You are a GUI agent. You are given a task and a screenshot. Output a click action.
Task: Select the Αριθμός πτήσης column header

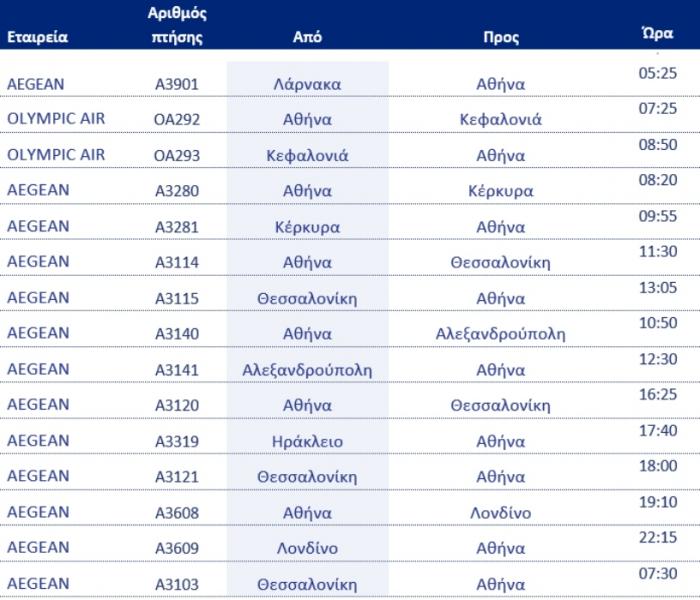tap(177, 25)
